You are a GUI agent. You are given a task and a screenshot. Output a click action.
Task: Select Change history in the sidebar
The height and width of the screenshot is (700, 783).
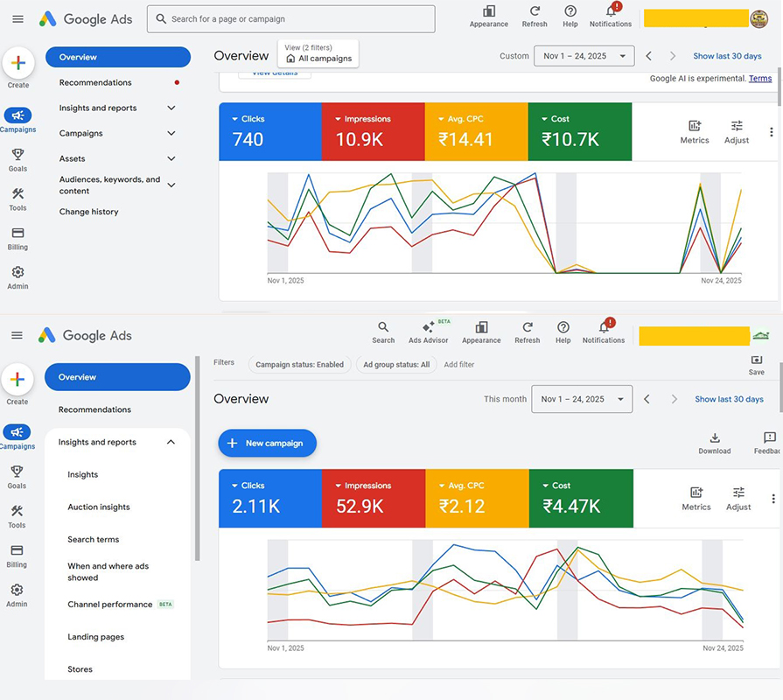pos(88,212)
